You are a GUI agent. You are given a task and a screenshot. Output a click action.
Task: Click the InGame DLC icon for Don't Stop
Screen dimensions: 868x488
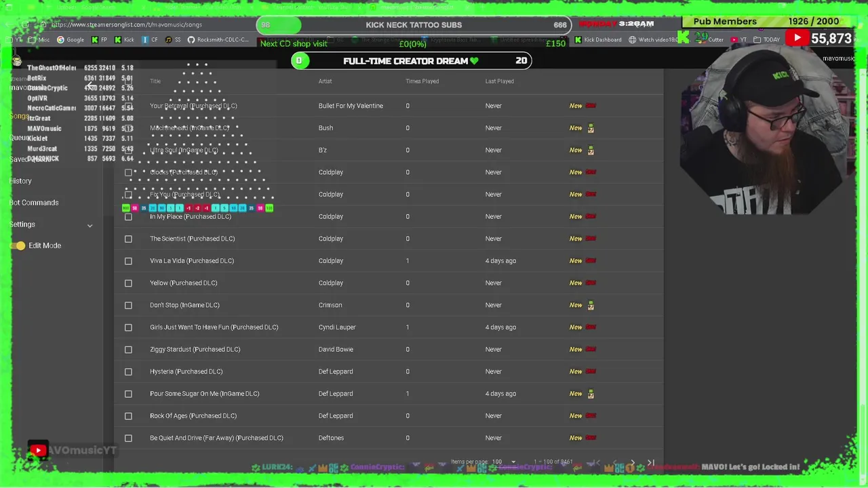click(x=591, y=306)
